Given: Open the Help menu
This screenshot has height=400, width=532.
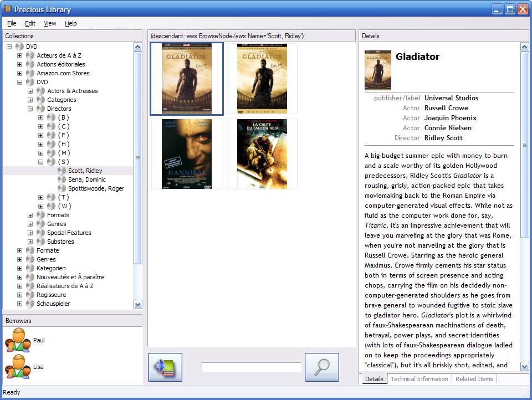Looking at the screenshot, I should pyautogui.click(x=70, y=23).
